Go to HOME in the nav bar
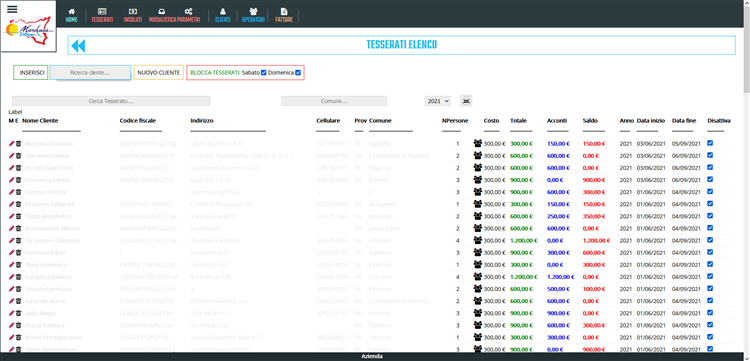Viewport: 750px width, 361px height. (72, 15)
